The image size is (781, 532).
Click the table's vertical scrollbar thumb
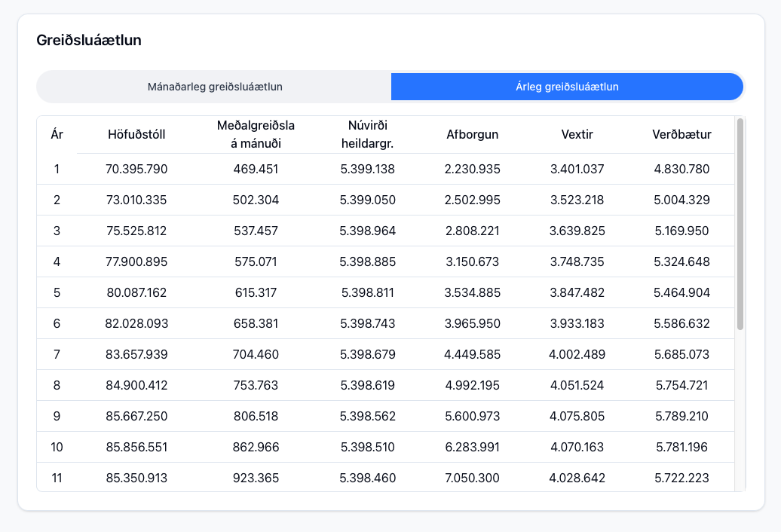(740, 224)
